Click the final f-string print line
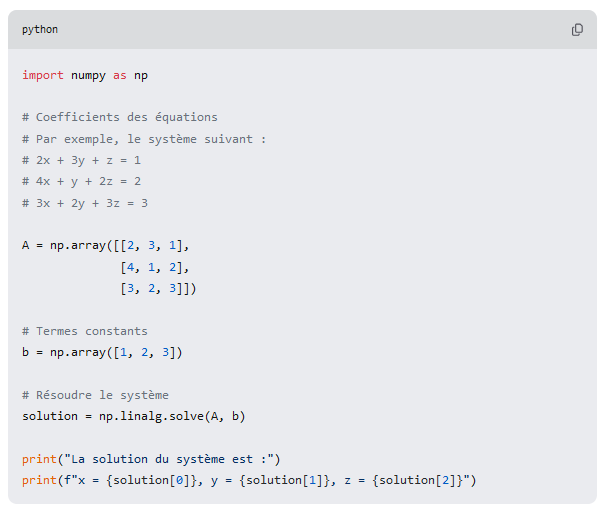 click(249, 480)
